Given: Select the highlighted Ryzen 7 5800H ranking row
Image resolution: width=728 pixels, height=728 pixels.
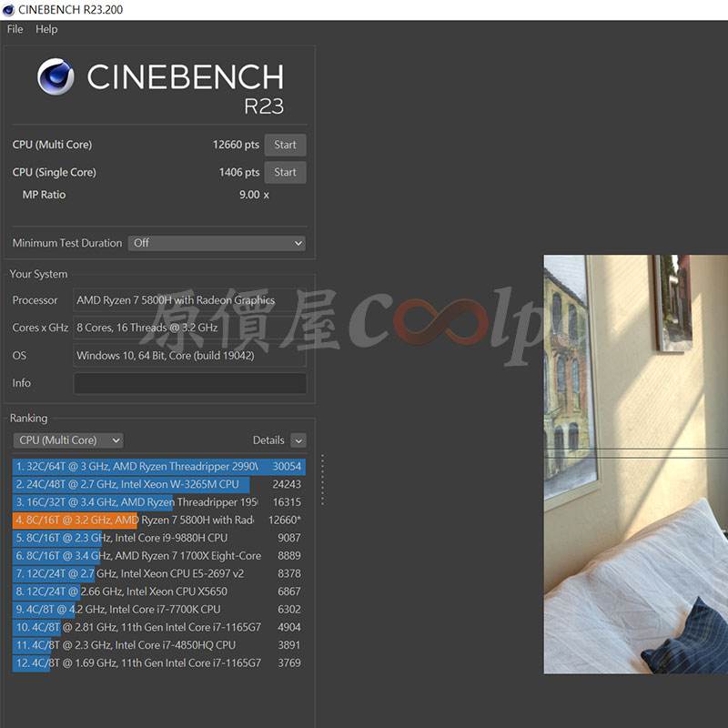Looking at the screenshot, I should click(x=158, y=520).
